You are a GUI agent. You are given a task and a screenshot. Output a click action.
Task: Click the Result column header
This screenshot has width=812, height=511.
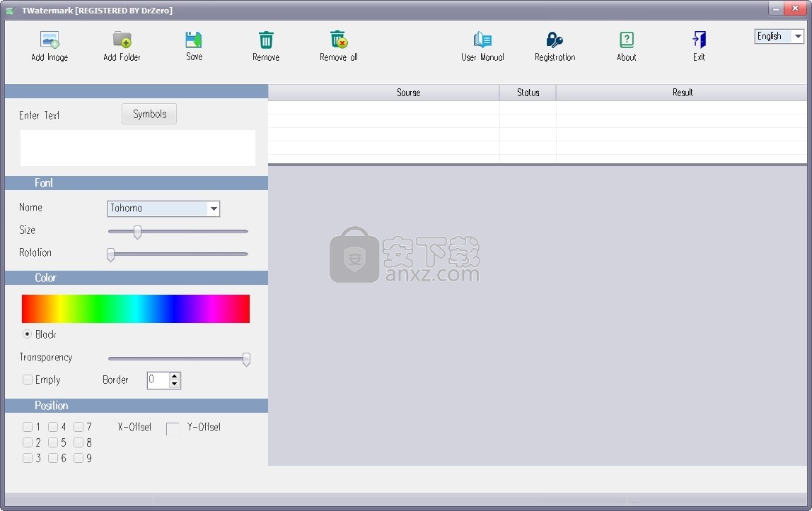pos(682,93)
